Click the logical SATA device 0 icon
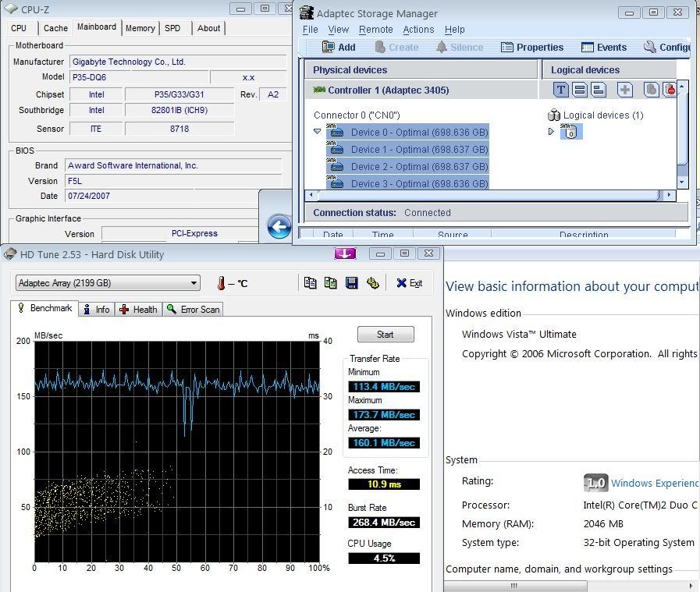This screenshot has width=700, height=592. pyautogui.click(x=570, y=131)
